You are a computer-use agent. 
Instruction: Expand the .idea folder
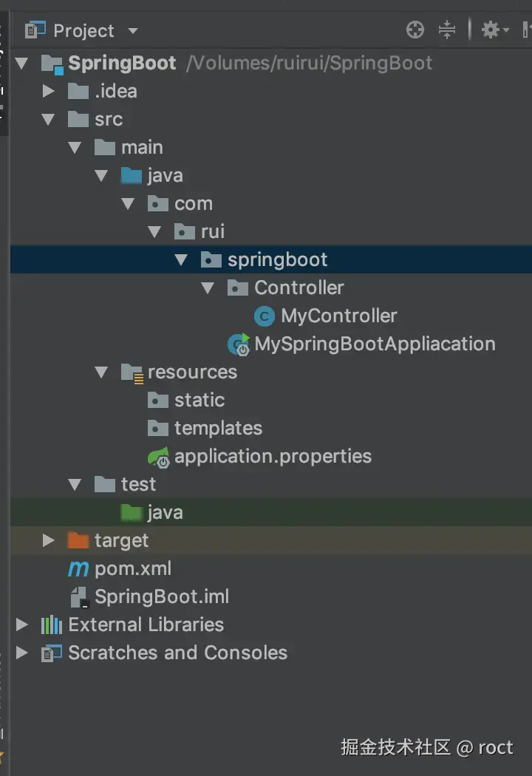tap(48, 91)
